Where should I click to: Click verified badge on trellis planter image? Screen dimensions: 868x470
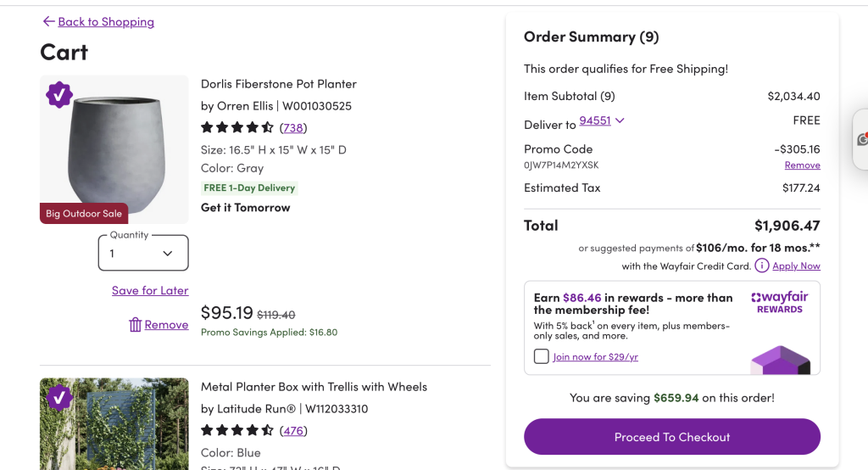58,397
